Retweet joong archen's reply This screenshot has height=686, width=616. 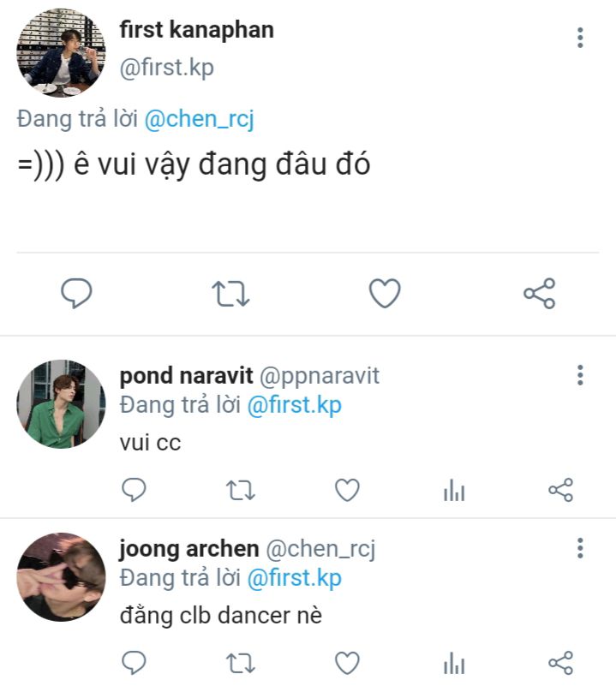pos(240,662)
